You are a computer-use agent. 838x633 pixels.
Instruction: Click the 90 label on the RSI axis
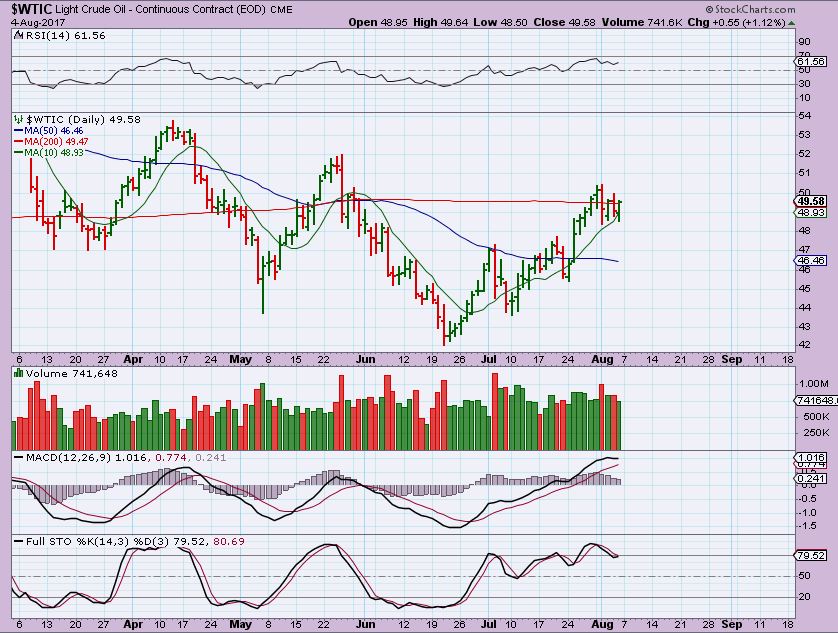click(x=805, y=42)
